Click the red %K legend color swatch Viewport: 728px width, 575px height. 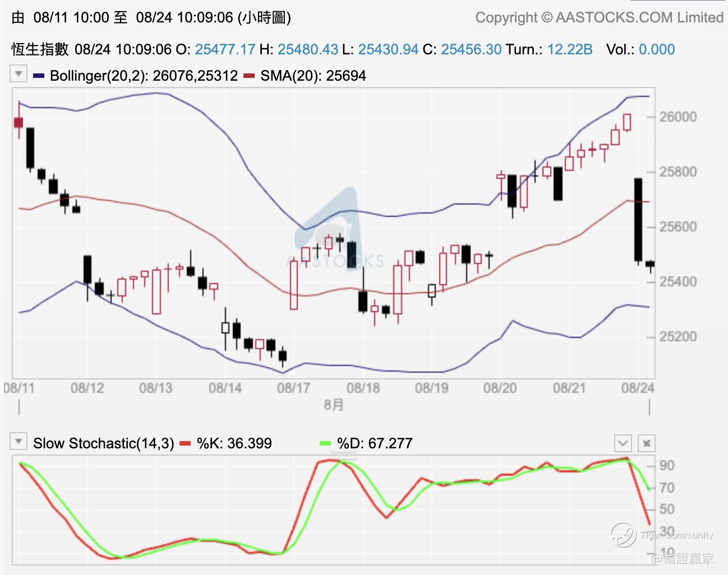point(185,444)
